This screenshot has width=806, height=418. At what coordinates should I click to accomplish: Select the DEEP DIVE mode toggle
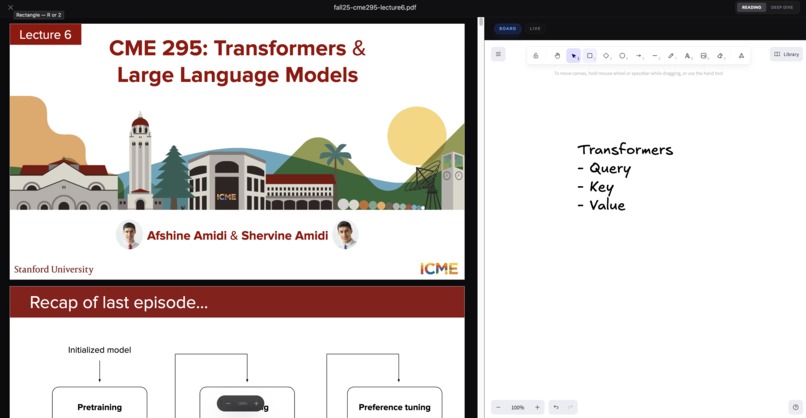(782, 7)
